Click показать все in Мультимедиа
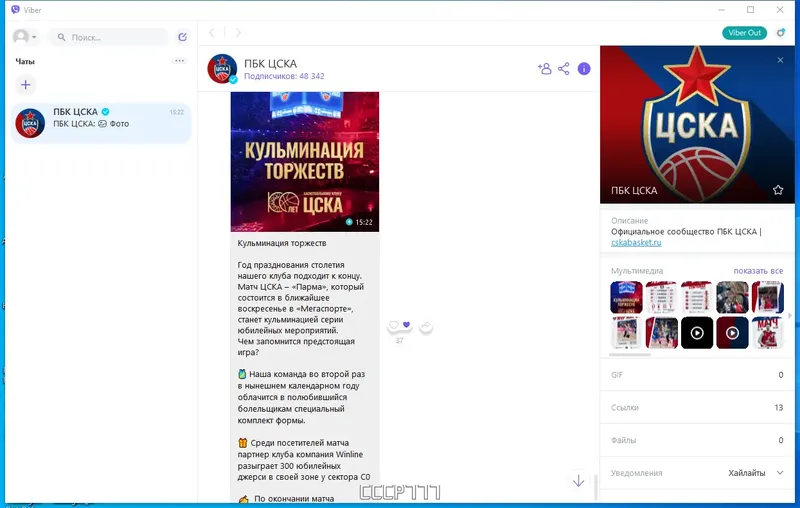 pyautogui.click(x=758, y=271)
